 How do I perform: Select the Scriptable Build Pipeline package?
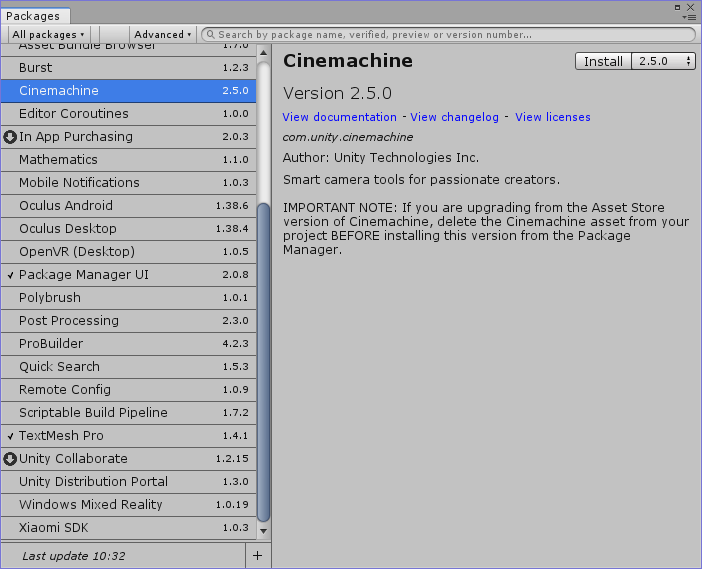click(128, 413)
